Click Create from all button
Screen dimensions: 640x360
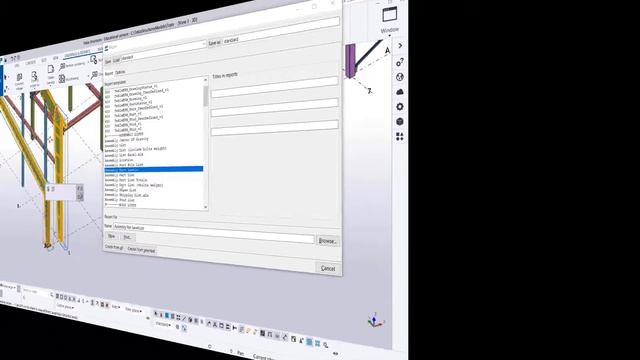tap(114, 247)
